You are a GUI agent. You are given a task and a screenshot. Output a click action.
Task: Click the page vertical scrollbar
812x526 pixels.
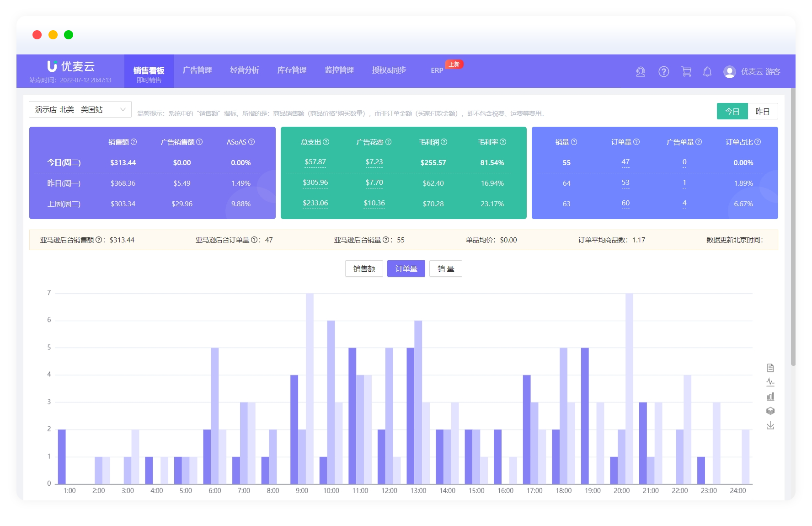click(793, 229)
